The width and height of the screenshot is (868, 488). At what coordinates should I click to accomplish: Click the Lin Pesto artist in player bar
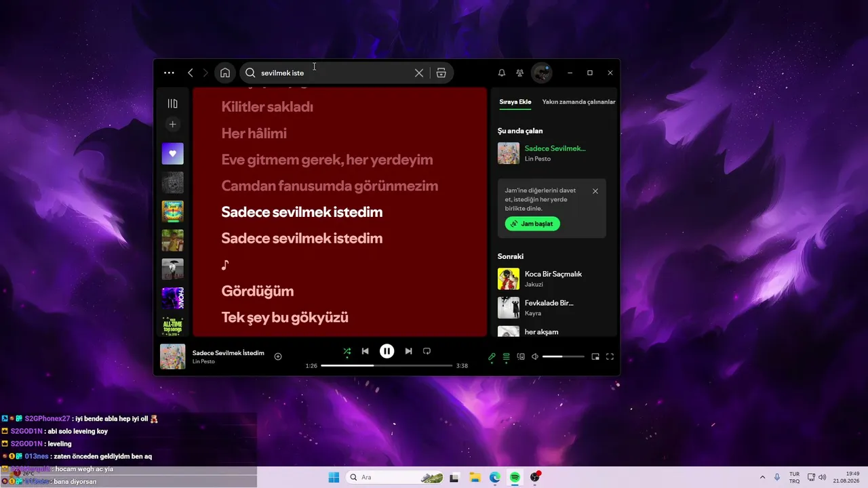coord(203,361)
